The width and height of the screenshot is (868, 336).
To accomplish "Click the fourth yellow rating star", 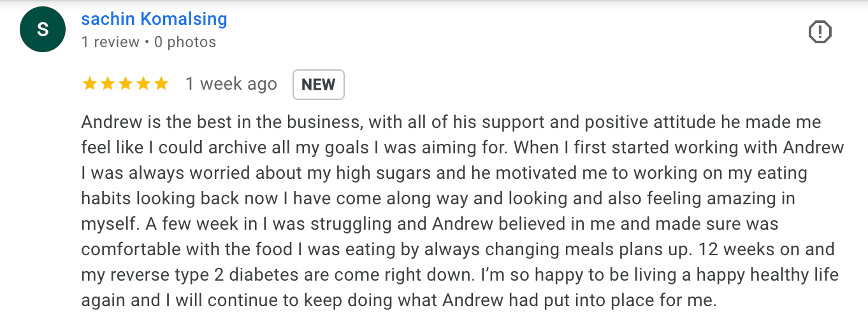I will 143,84.
